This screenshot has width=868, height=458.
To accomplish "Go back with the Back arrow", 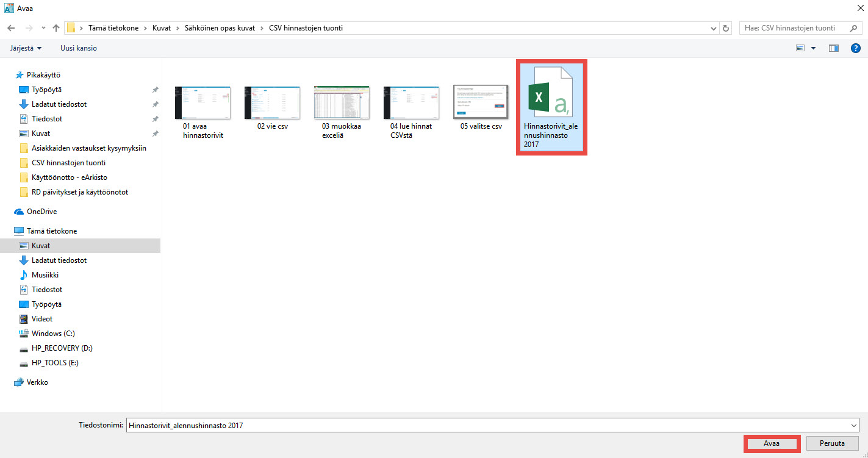I will [11, 28].
